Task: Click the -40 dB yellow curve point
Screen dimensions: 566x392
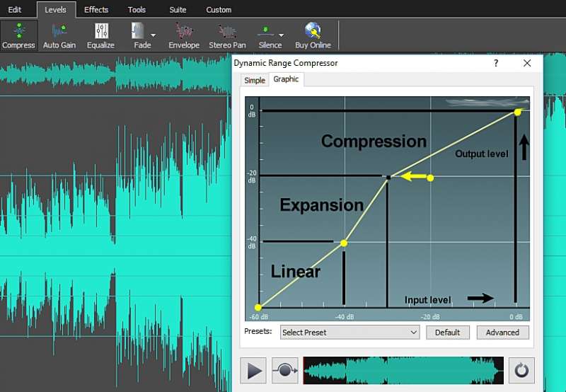Action: (344, 243)
